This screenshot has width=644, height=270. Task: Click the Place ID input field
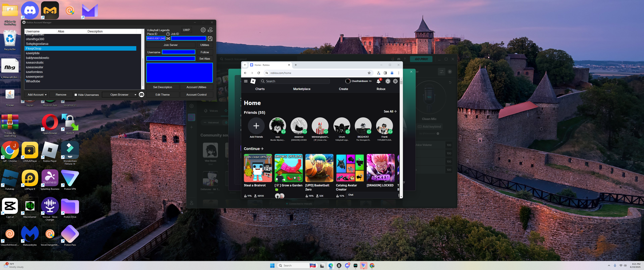156,39
